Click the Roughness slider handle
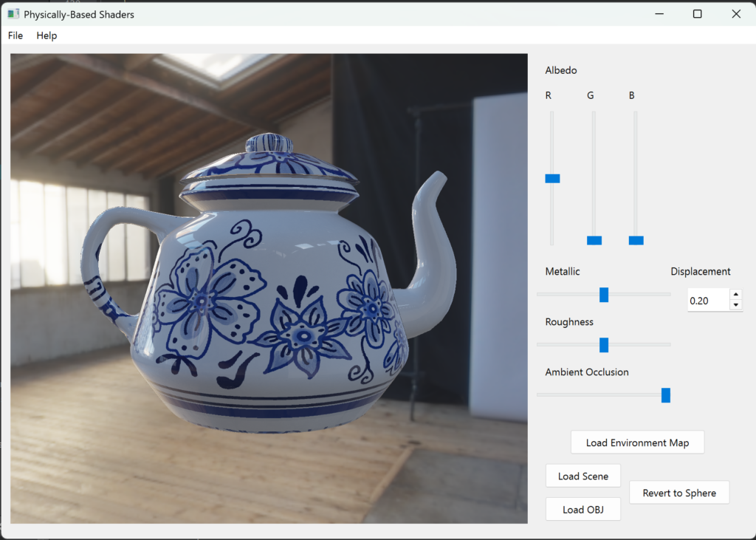The height and width of the screenshot is (540, 756). (604, 345)
